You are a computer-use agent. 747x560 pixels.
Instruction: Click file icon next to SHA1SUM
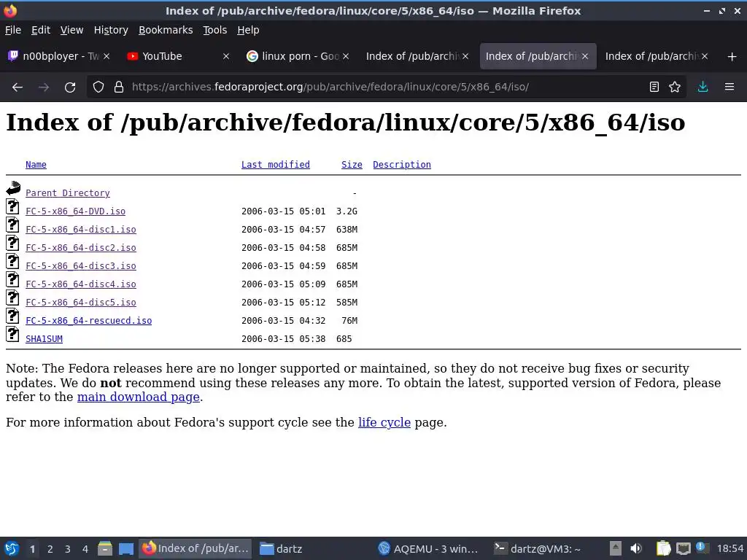coord(13,334)
